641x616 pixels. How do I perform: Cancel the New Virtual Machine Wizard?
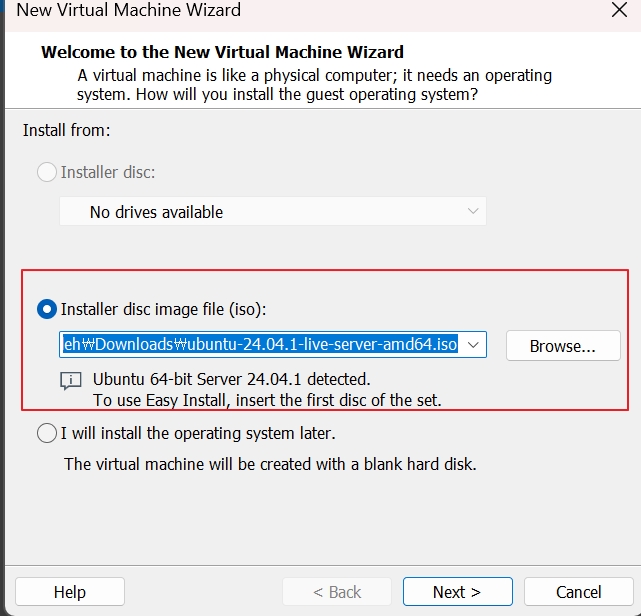coord(578,591)
